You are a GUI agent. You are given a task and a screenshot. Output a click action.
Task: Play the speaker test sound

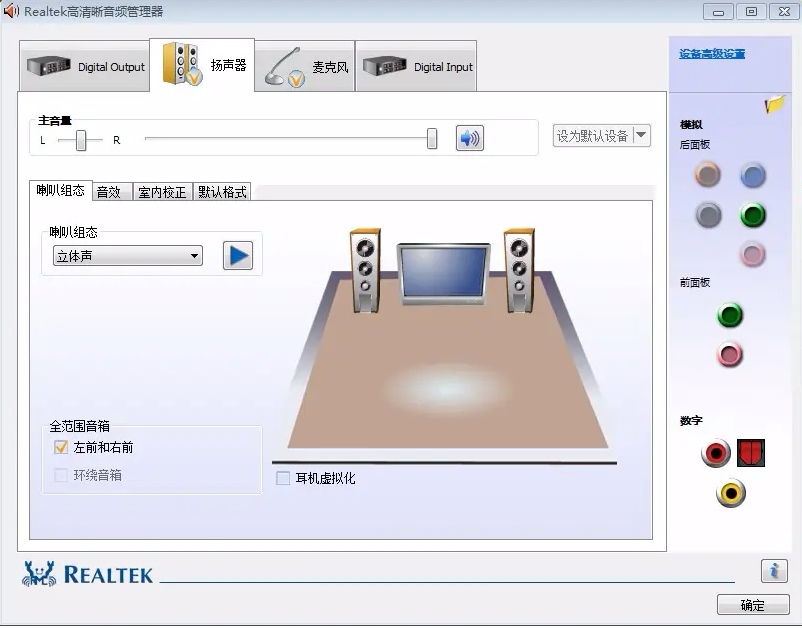[238, 255]
